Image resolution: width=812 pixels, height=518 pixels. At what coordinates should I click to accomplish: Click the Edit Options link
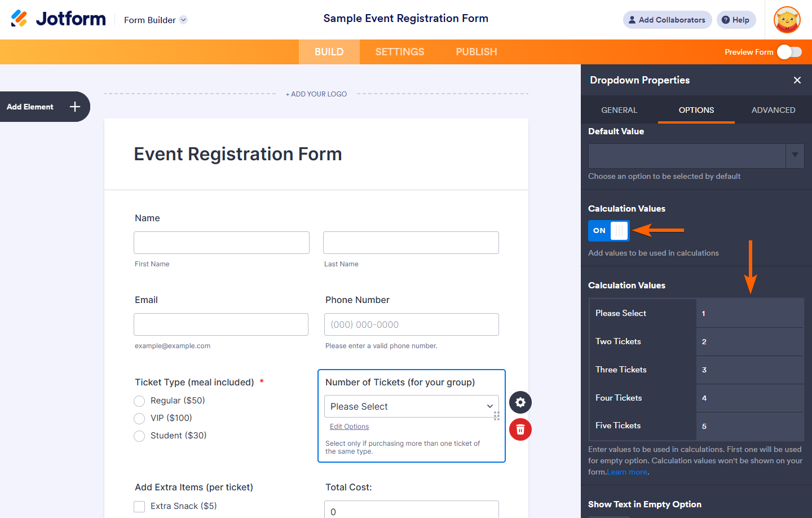pyautogui.click(x=349, y=427)
